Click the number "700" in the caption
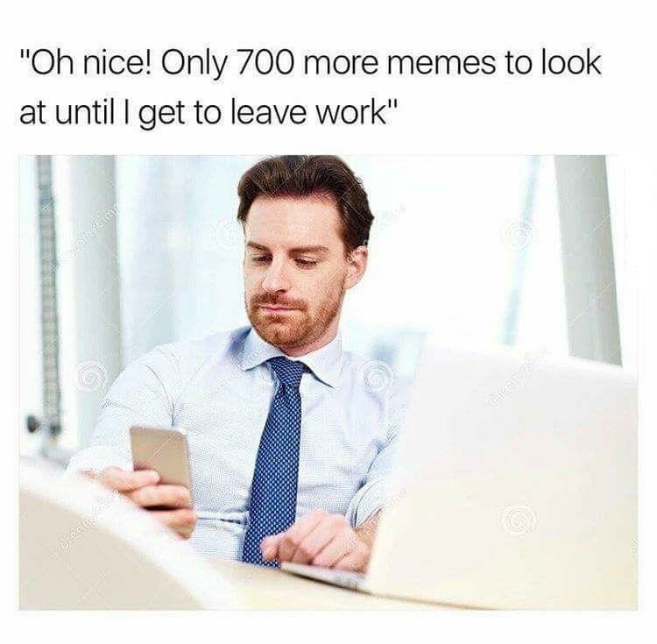 point(265,64)
